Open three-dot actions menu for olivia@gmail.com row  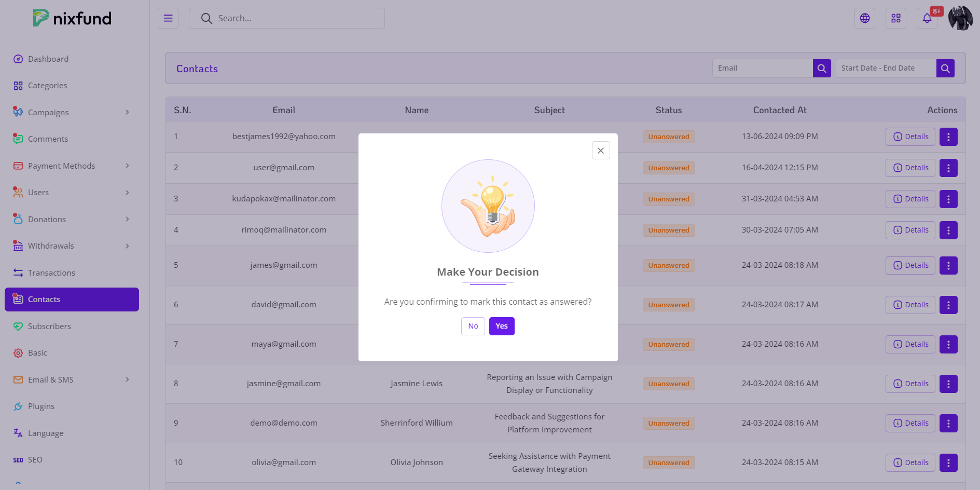click(x=948, y=462)
